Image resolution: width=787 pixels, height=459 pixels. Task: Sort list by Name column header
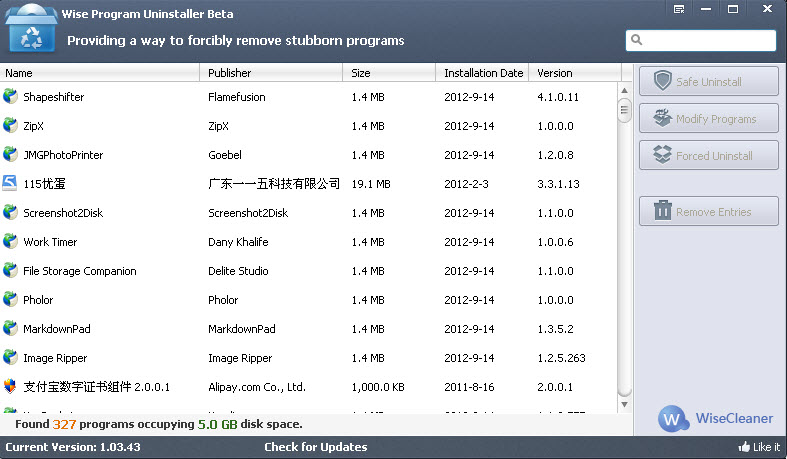coord(99,73)
